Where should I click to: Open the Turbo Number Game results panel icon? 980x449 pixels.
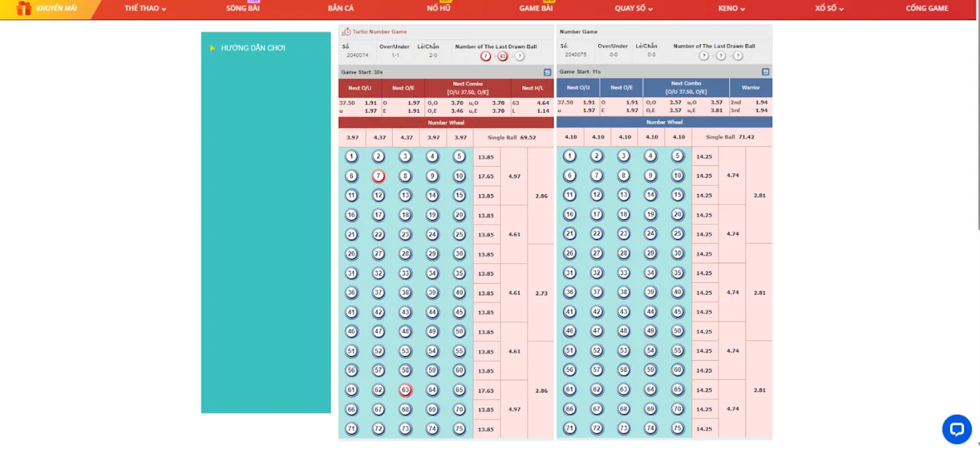pos(547,72)
